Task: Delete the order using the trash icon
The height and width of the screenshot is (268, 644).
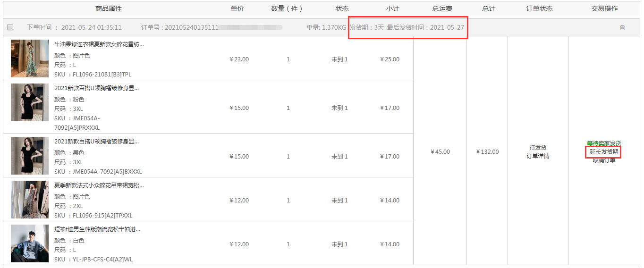Action: [x=622, y=28]
